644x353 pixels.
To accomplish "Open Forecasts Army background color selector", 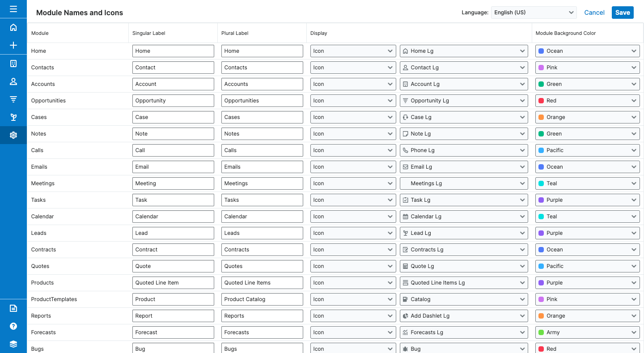I will click(x=587, y=332).
